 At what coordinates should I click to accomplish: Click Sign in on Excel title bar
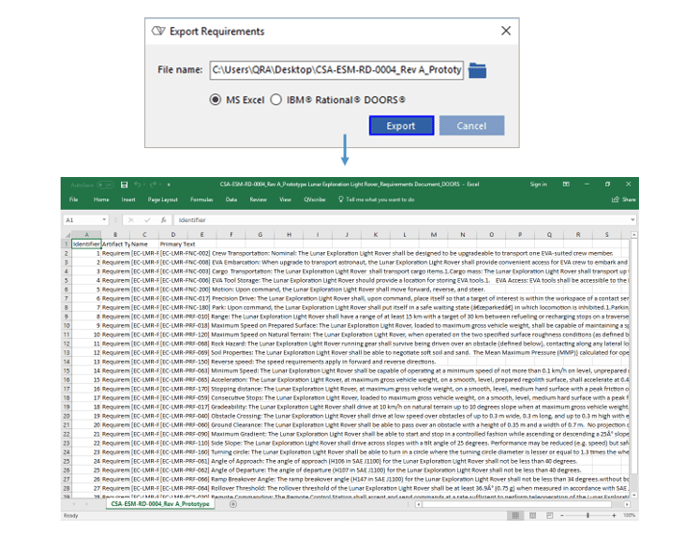[x=538, y=184]
